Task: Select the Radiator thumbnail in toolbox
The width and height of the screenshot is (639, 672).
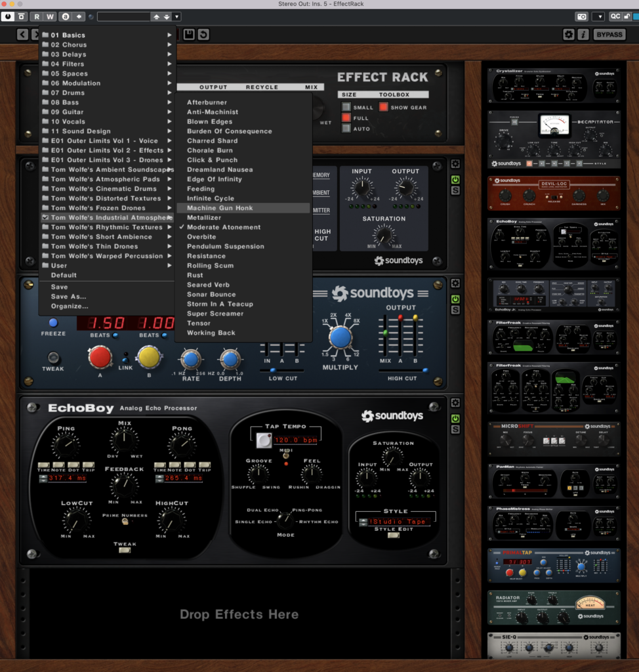Action: [x=554, y=607]
